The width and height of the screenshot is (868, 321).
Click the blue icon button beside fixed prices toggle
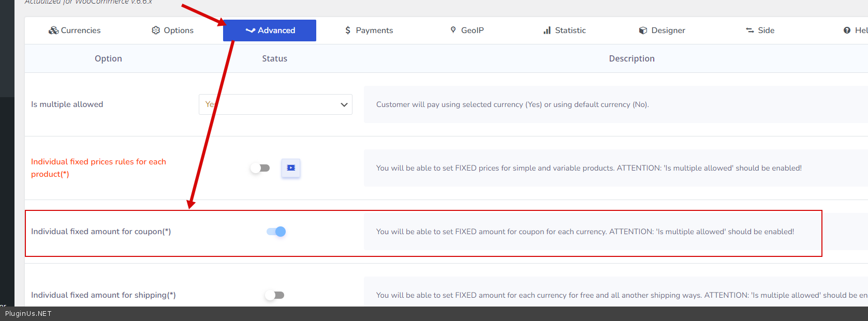[291, 168]
